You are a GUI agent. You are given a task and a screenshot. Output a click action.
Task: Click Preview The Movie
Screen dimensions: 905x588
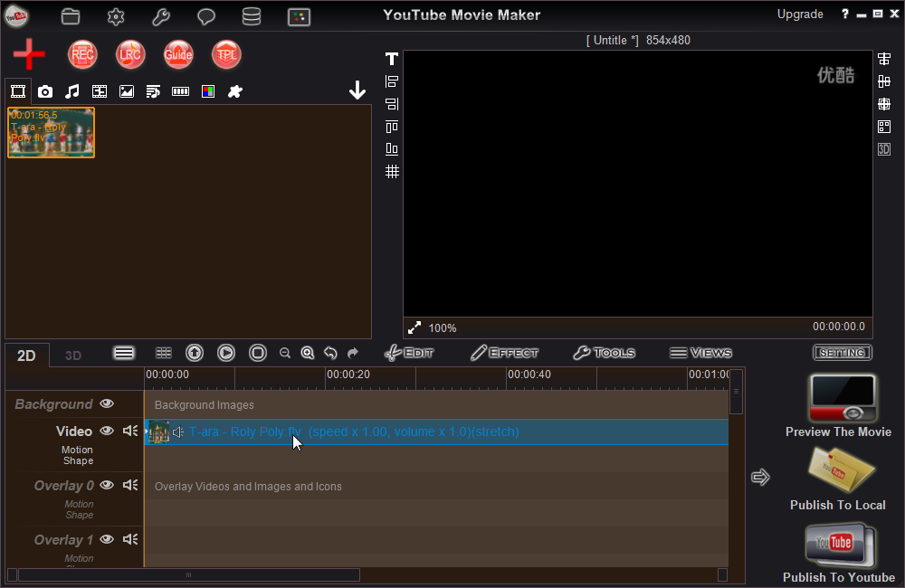pyautogui.click(x=838, y=405)
